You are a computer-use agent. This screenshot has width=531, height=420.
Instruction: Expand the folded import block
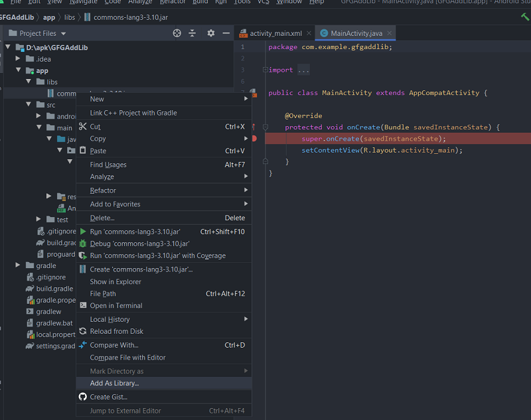pos(303,70)
